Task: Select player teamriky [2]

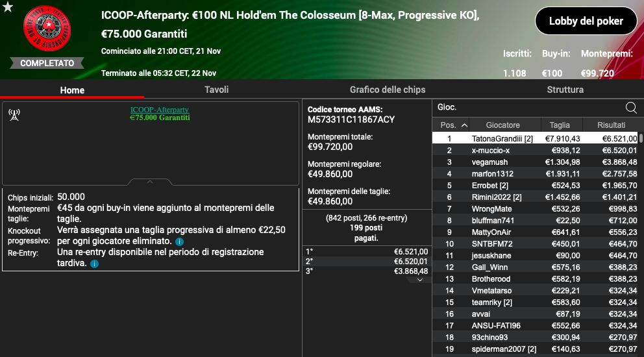Action: click(491, 302)
